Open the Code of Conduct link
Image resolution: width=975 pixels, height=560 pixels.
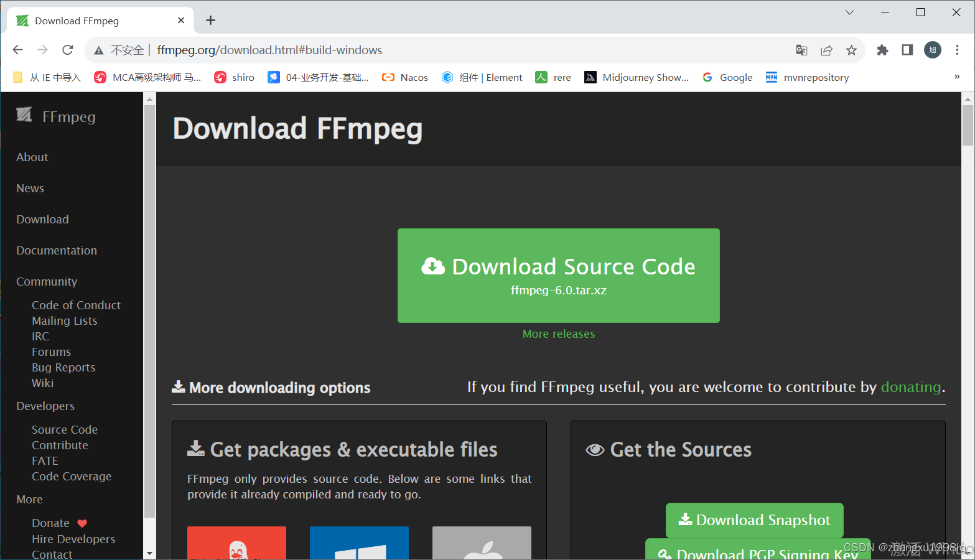tap(76, 306)
